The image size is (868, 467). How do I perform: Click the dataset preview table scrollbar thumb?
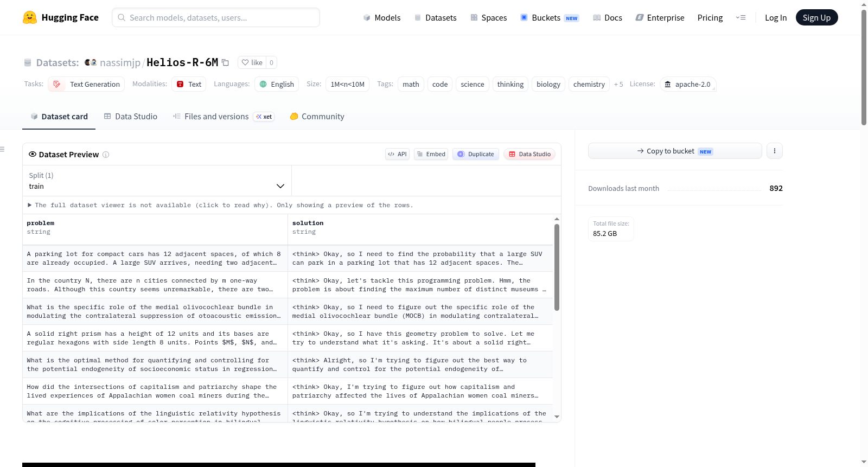click(x=557, y=267)
